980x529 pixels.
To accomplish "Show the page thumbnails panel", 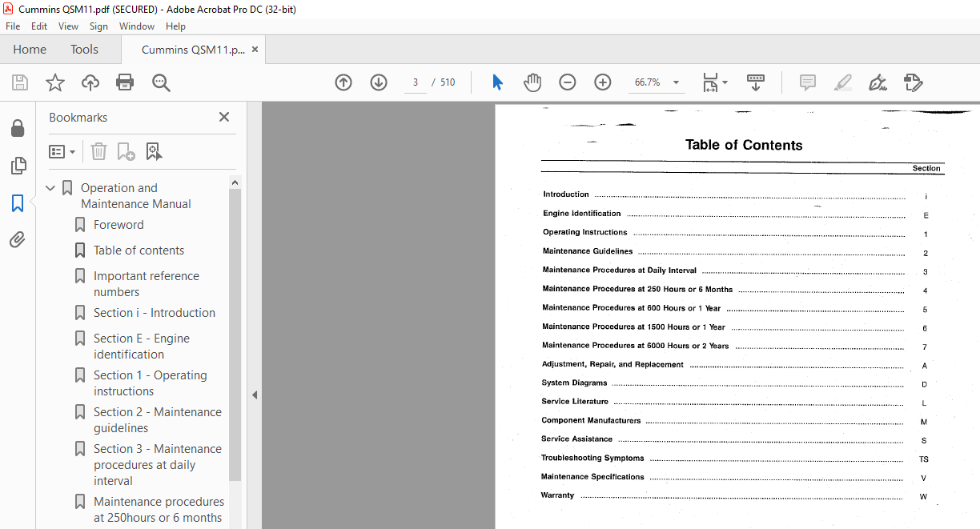I will [x=18, y=166].
